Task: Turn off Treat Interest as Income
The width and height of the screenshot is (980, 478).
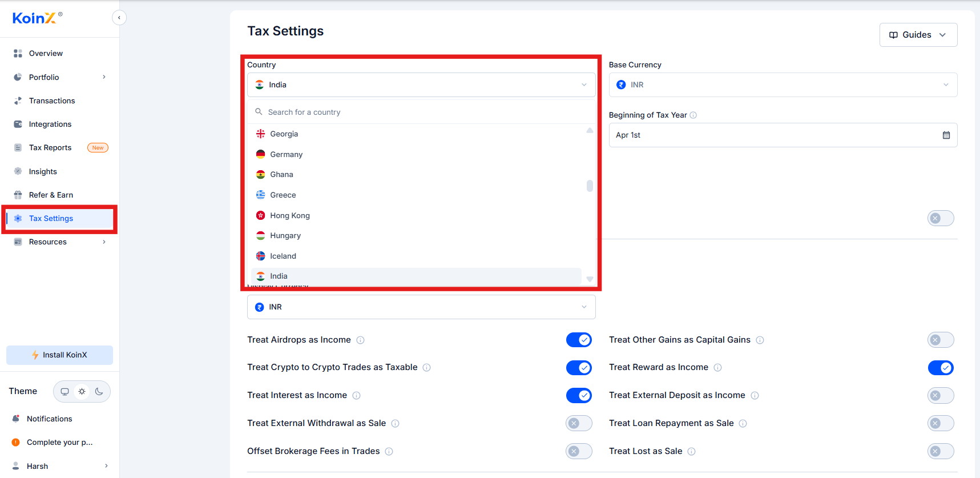Action: (579, 395)
